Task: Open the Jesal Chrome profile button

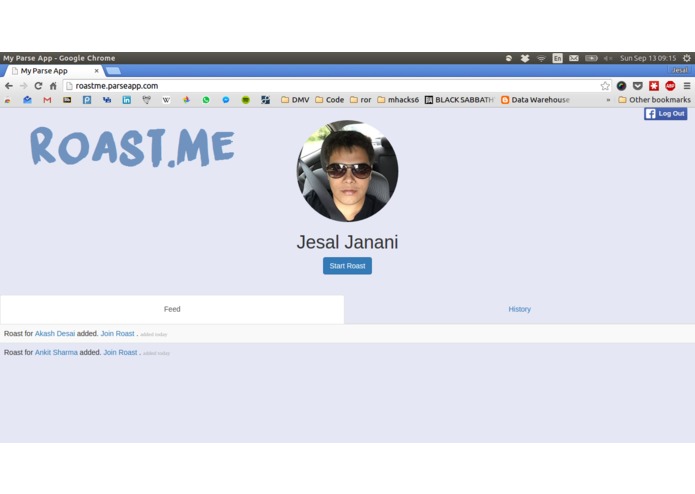Action: click(679, 70)
